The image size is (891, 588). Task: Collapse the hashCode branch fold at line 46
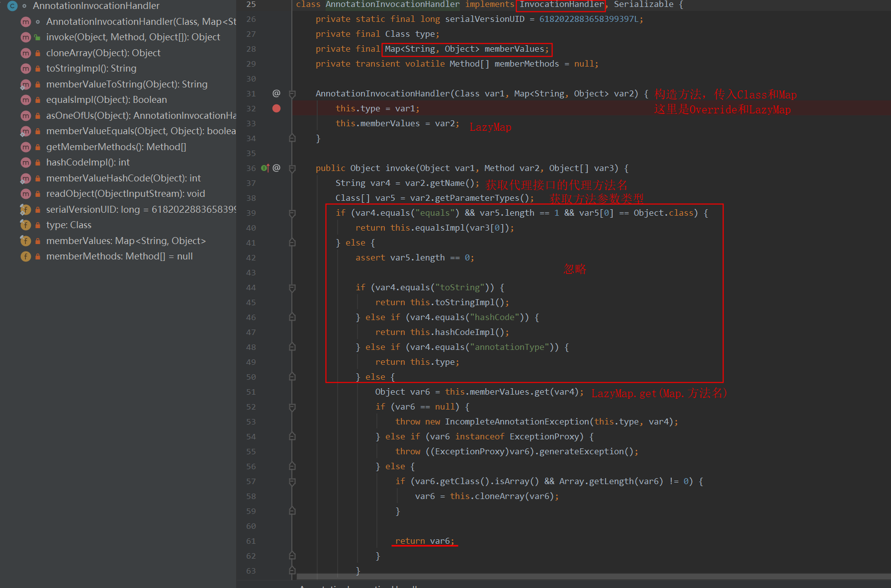(x=292, y=317)
